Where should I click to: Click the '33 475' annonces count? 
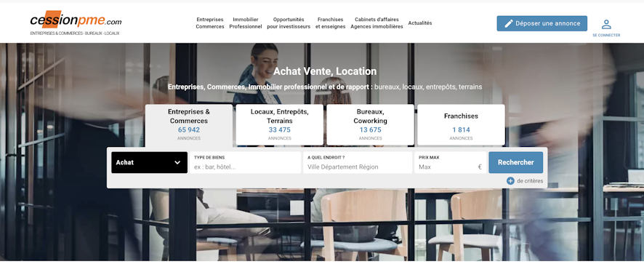tap(280, 130)
